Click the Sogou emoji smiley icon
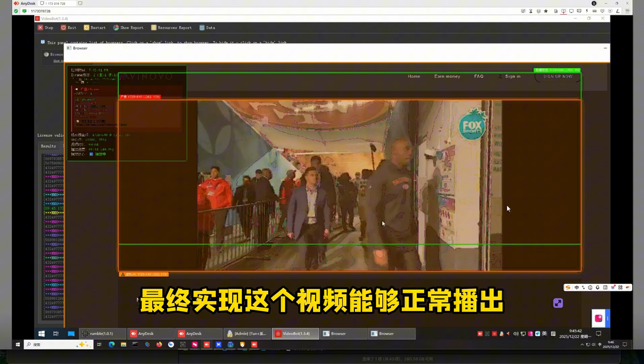The height and width of the screenshot is (364, 644). click(x=590, y=287)
